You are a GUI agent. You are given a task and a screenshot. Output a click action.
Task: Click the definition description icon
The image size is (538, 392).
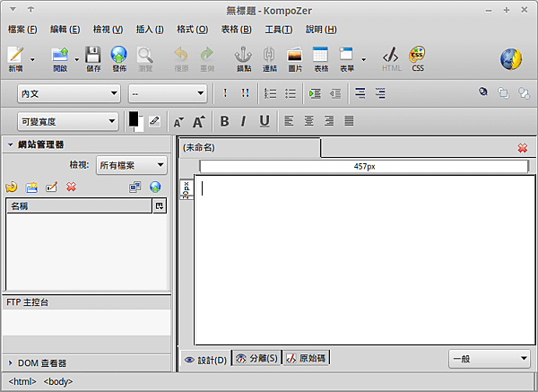[x=380, y=93]
